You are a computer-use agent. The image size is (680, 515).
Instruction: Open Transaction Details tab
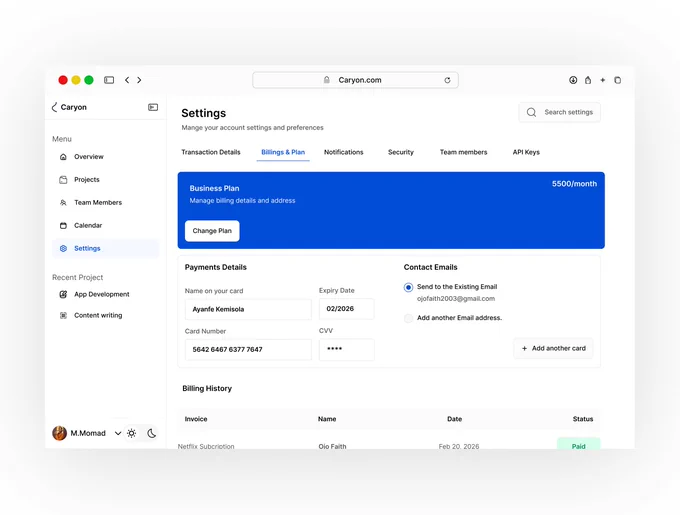[x=211, y=152]
